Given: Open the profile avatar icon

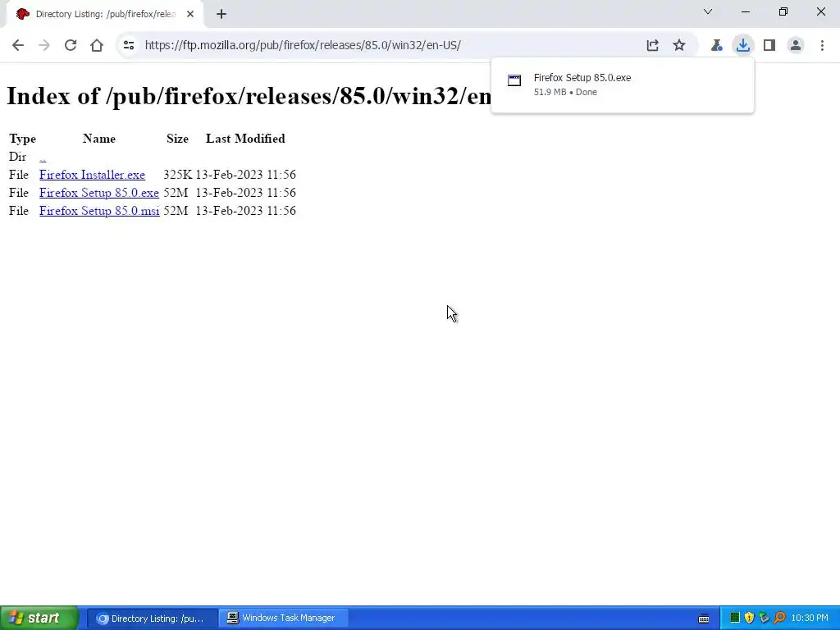Looking at the screenshot, I should coord(796,45).
